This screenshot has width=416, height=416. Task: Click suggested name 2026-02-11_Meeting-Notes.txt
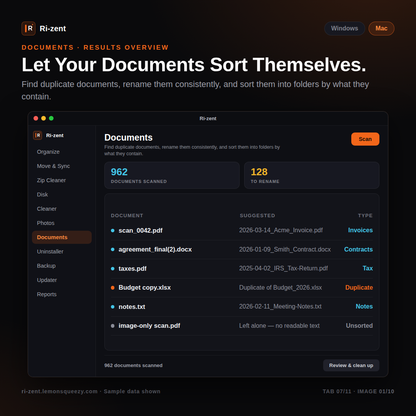(280, 307)
